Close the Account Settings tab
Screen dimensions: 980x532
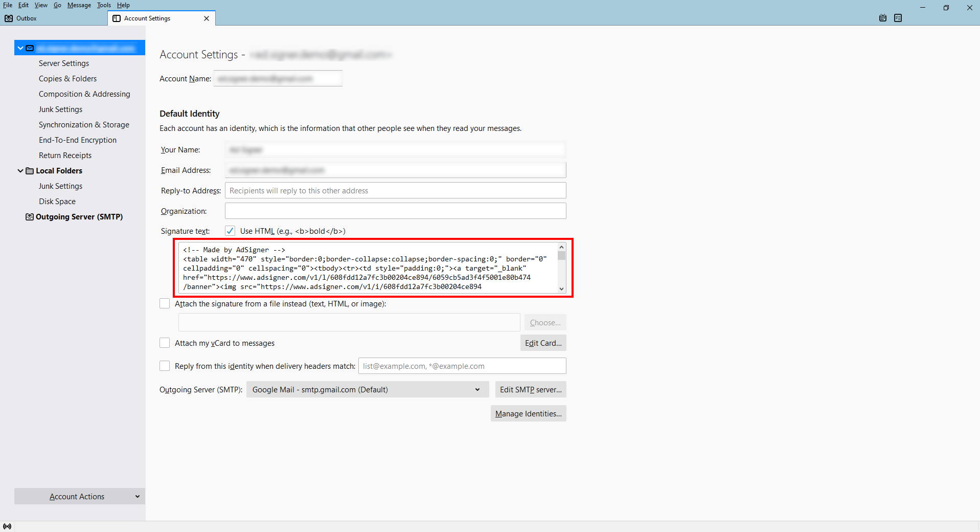(x=207, y=18)
